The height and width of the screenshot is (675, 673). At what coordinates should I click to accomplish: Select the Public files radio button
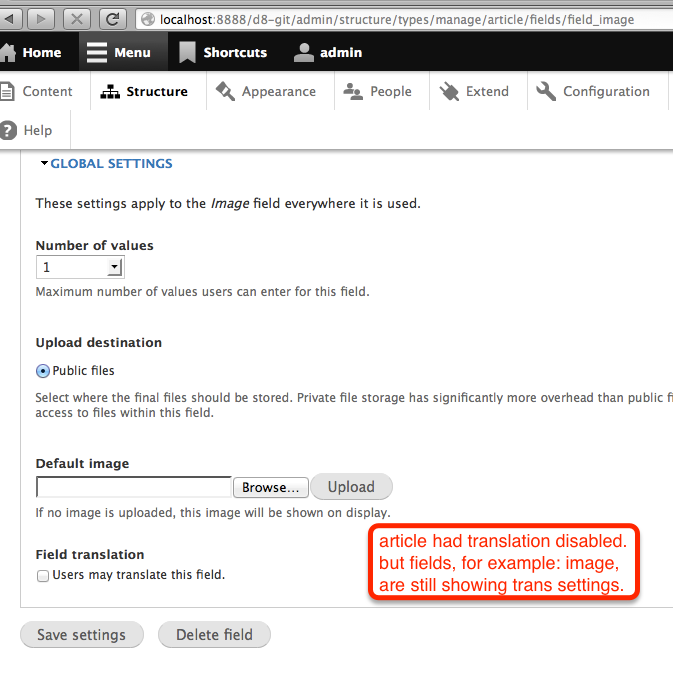pos(43,371)
